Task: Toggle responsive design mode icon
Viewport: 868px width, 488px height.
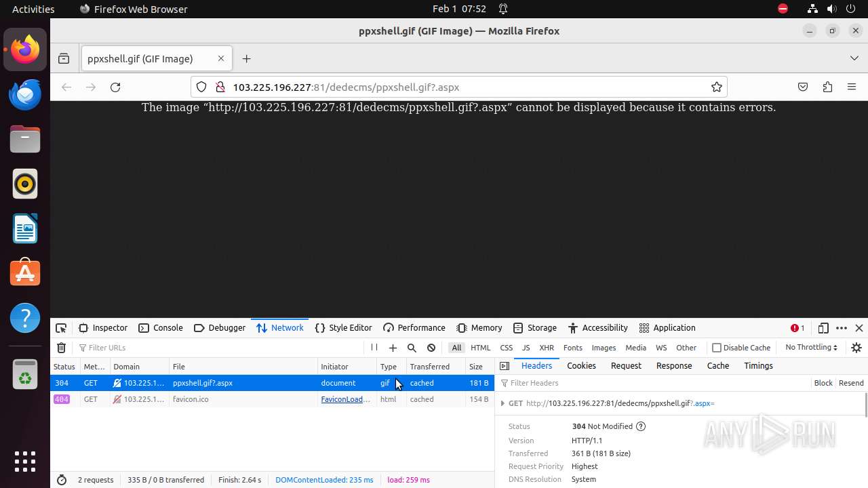Action: click(823, 328)
